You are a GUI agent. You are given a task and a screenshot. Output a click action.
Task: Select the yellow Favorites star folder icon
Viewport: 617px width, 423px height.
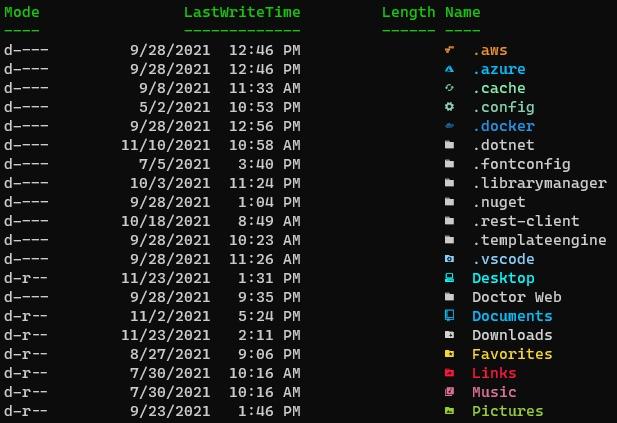pos(449,354)
